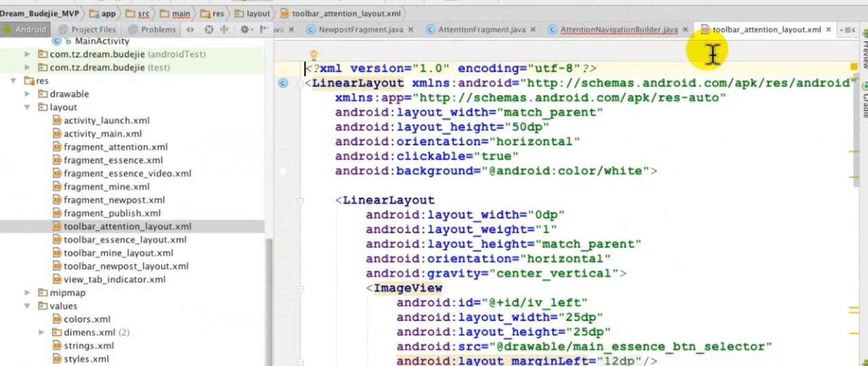Image resolution: width=868 pixels, height=366 pixels.
Task: Select the Problems view tab
Action: tap(158, 30)
